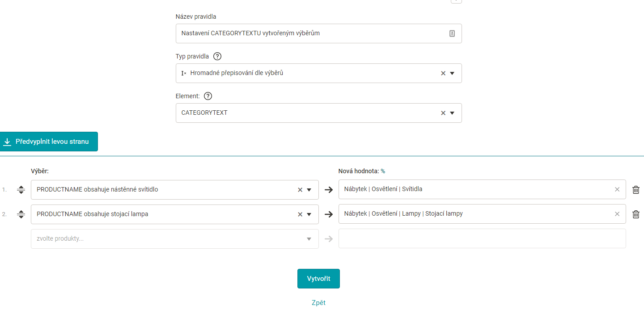This screenshot has height=309, width=644.
Task: Click the help icon next to Typ pravidla
Action: 217,56
